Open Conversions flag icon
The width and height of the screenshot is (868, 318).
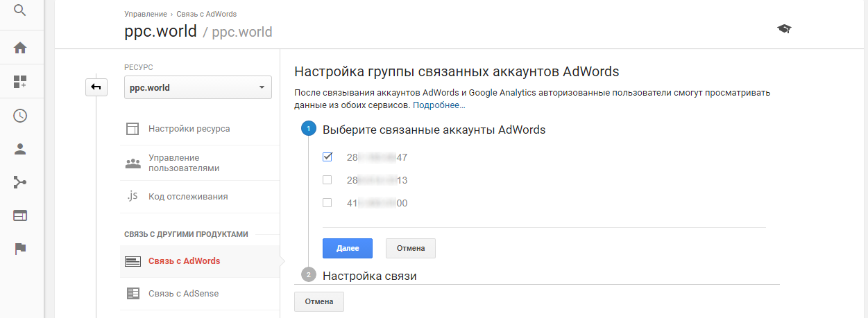20,249
